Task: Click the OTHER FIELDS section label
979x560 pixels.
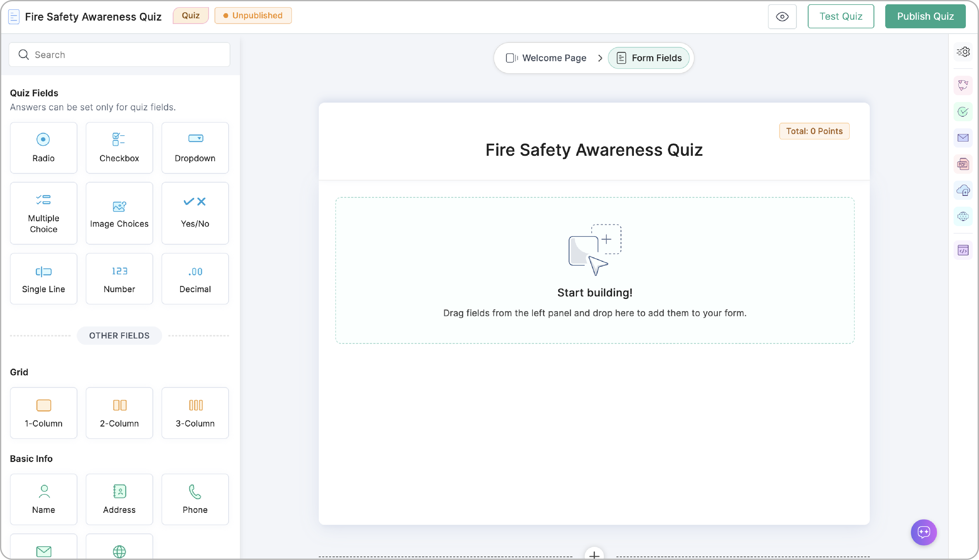Action: point(119,336)
